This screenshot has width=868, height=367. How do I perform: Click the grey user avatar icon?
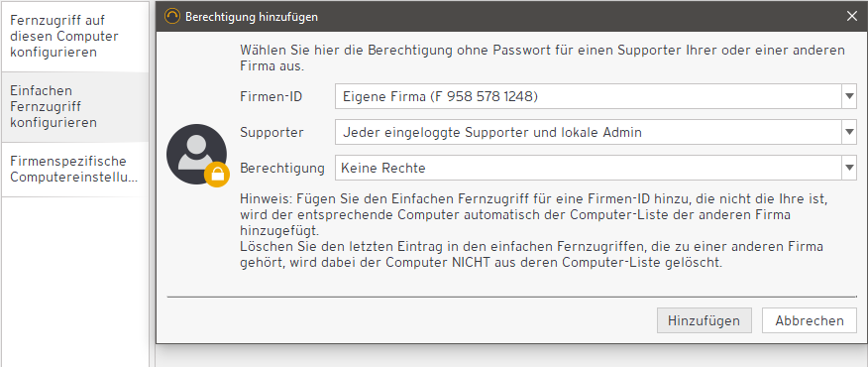[x=196, y=154]
